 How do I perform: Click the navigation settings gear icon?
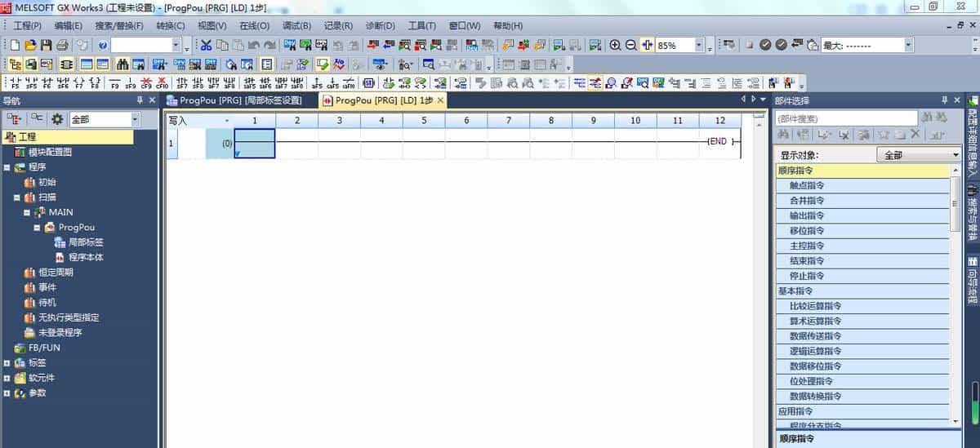pos(57,119)
